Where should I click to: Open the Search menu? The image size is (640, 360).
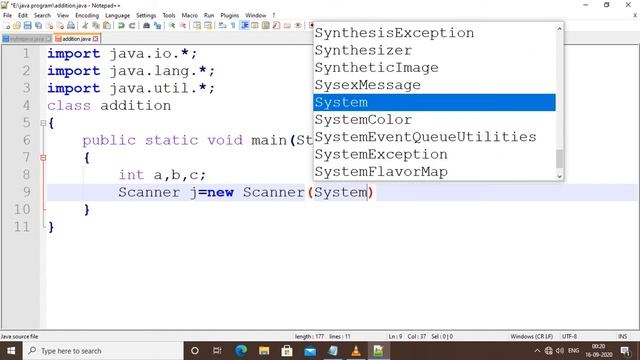pos(42,15)
